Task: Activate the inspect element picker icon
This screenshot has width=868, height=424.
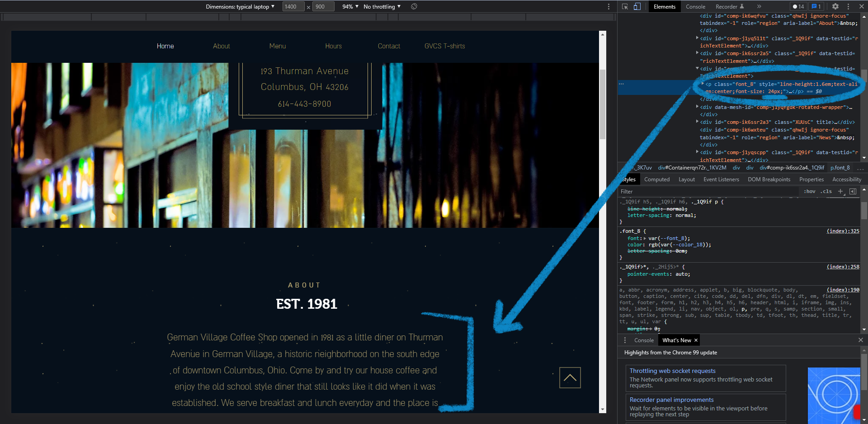Action: [x=625, y=6]
